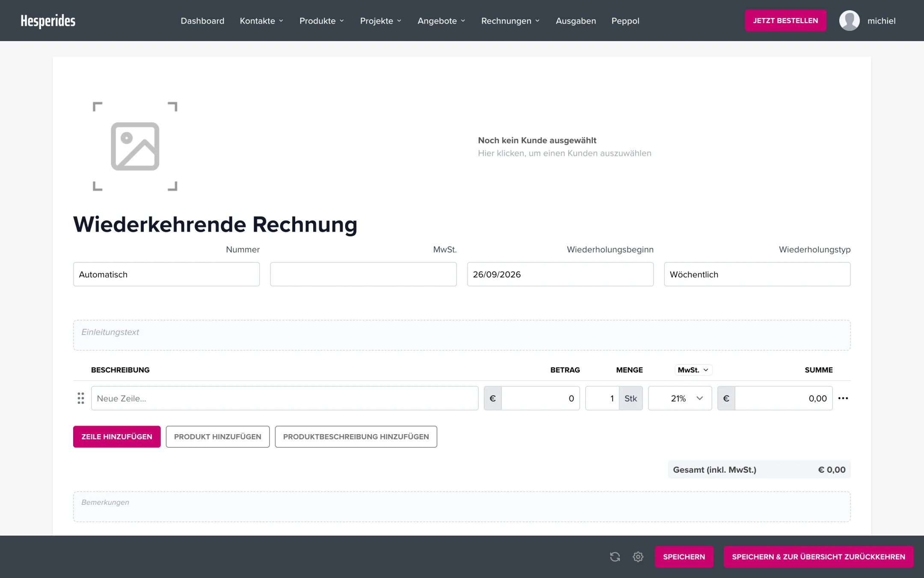
Task: Open the MwSt. column header dropdown
Action: [693, 370]
